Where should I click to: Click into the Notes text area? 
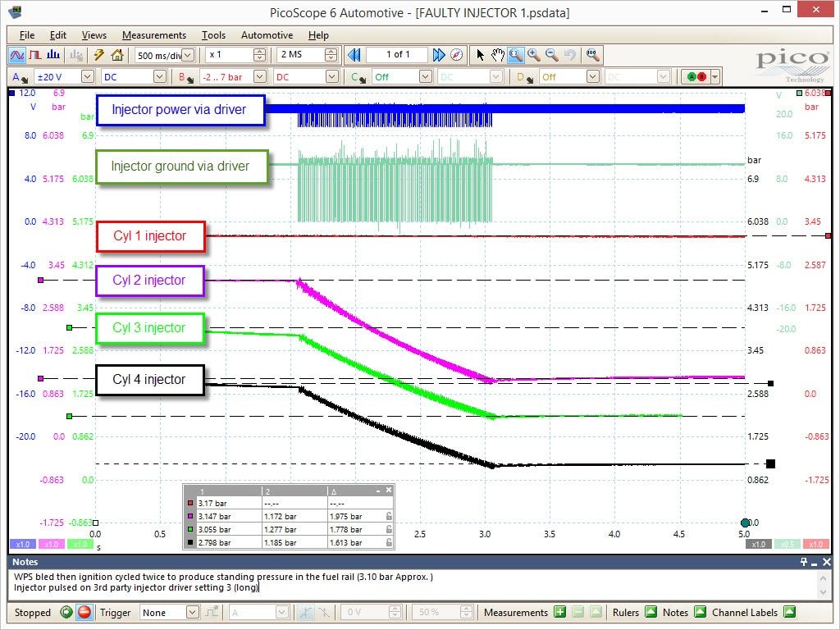[x=413, y=584]
